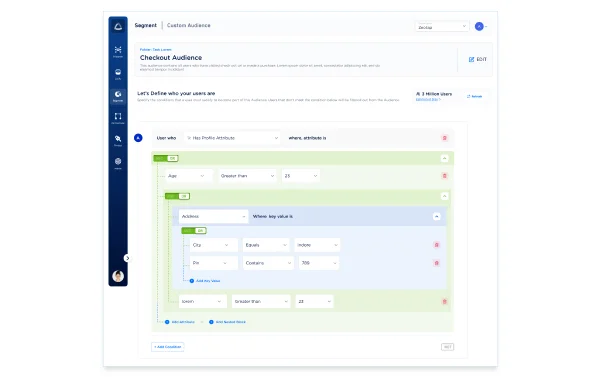Open the sidebar item with the magnifier icon
600x377 pixels.
118,140
